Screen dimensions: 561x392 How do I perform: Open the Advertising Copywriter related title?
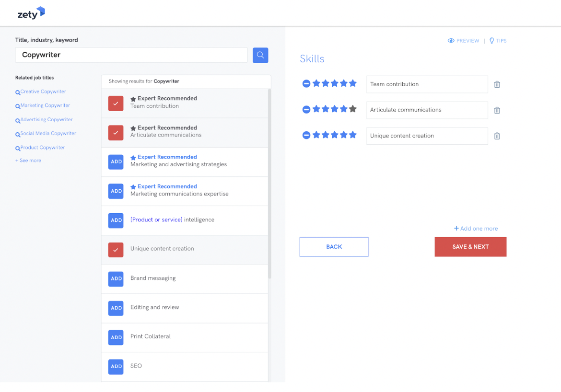47,119
